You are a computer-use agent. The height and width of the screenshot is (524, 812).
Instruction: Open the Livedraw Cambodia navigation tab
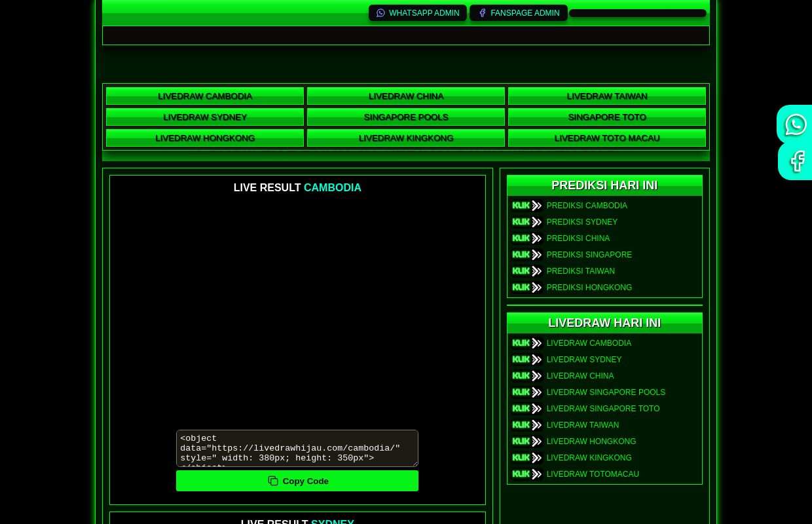point(205,96)
